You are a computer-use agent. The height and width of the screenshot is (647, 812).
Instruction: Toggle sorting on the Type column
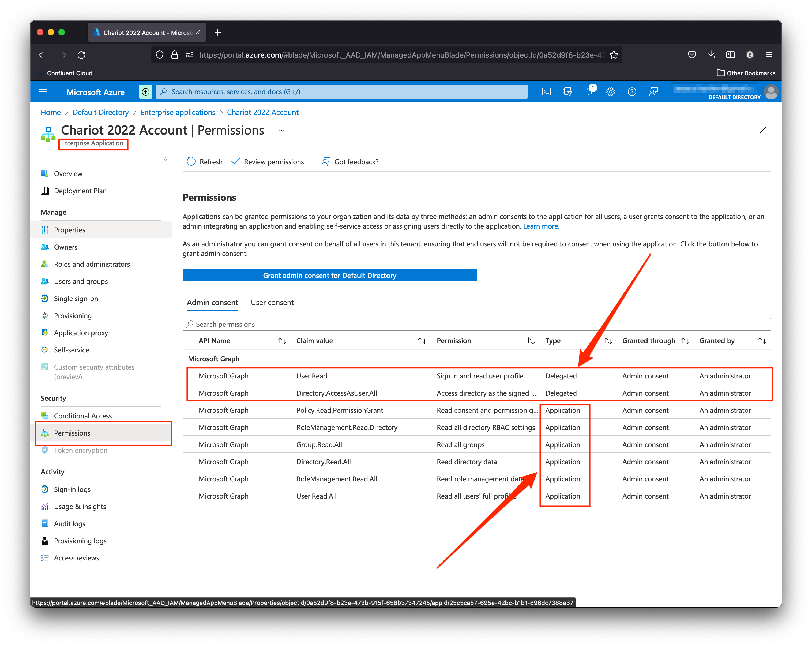pyautogui.click(x=608, y=340)
